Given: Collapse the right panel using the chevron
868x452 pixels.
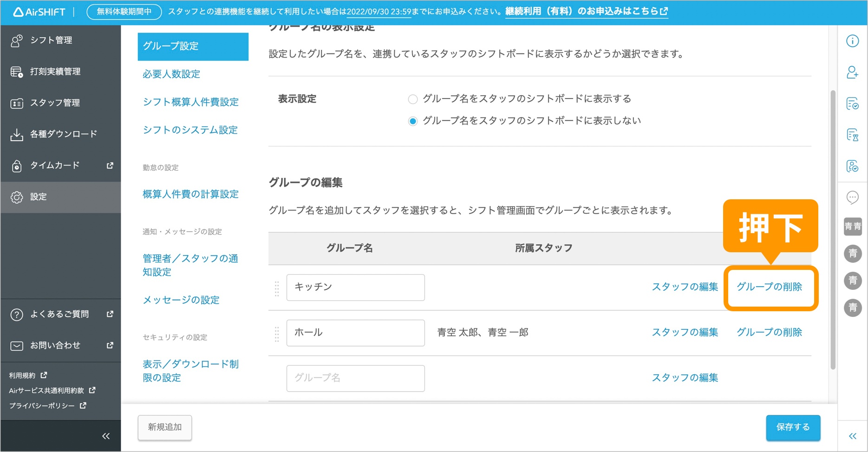Looking at the screenshot, I should [x=853, y=436].
